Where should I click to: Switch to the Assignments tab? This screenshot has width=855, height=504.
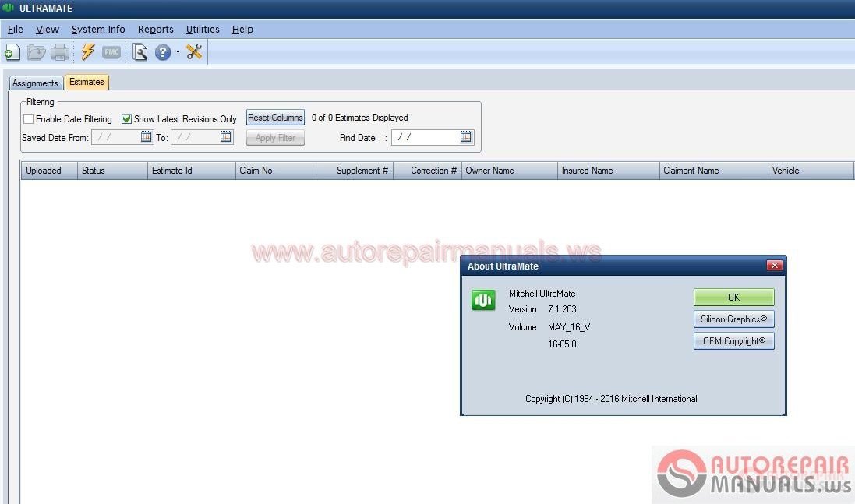tap(35, 83)
